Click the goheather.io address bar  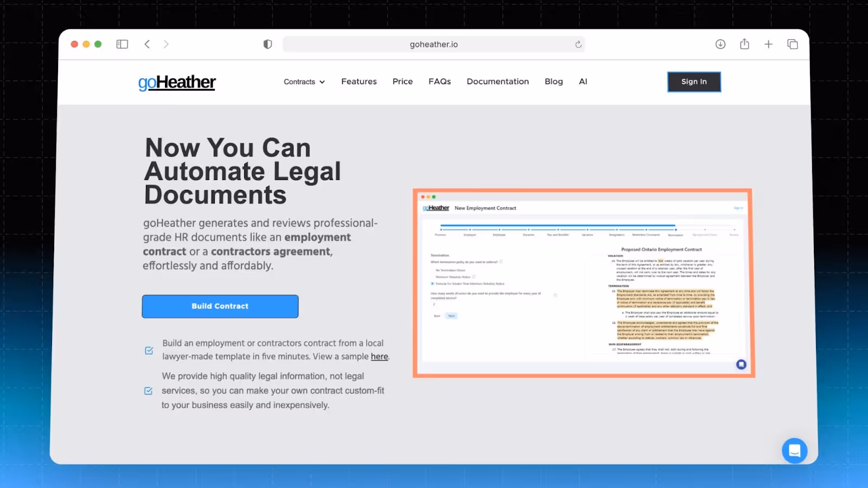point(433,44)
